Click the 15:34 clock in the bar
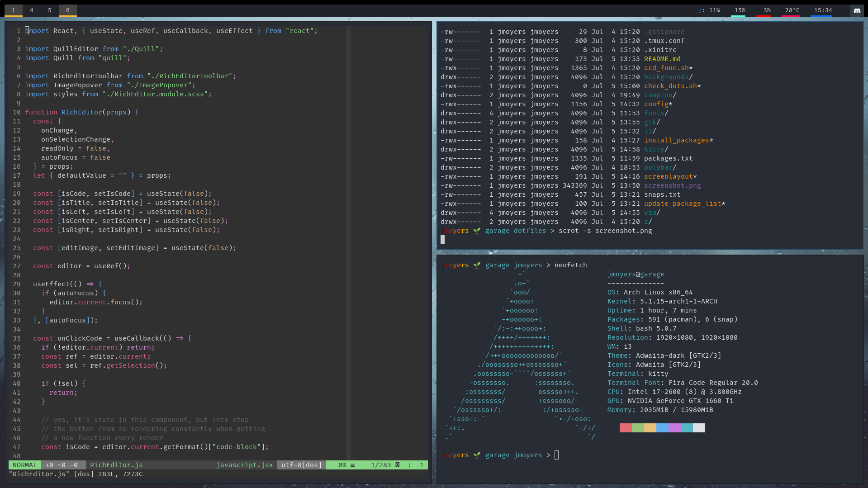Viewport: 868px width, 488px height. tap(823, 10)
